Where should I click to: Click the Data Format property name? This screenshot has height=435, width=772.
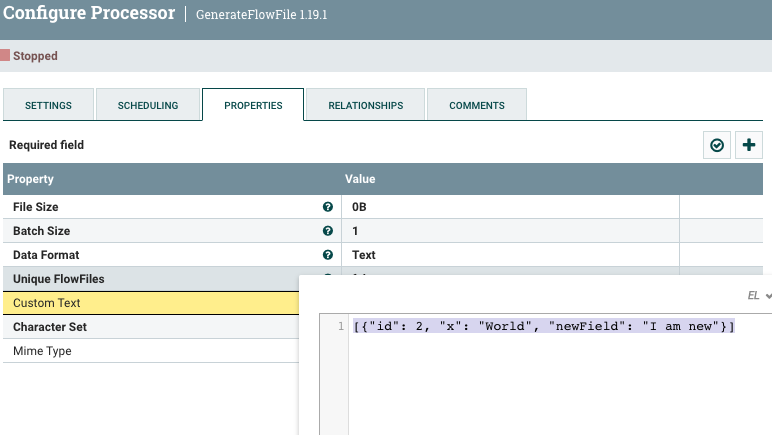(x=46, y=255)
